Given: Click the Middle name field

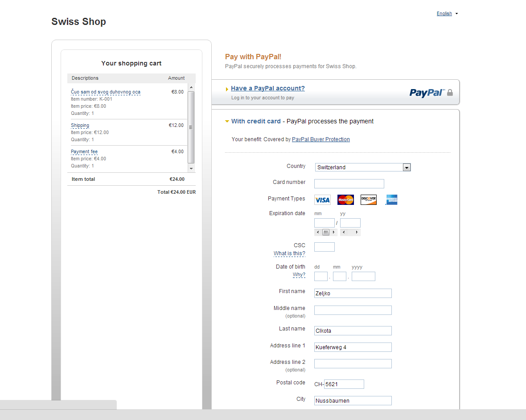Looking at the screenshot, I should [x=353, y=310].
